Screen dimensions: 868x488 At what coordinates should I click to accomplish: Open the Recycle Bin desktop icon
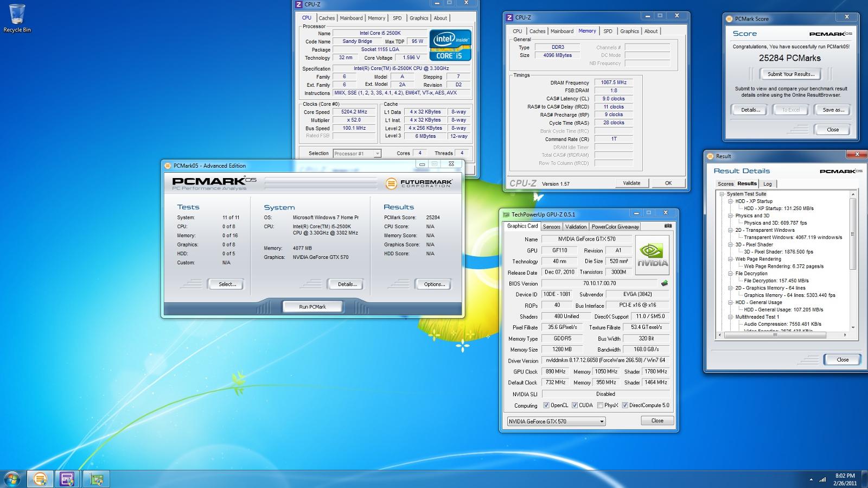tap(17, 17)
